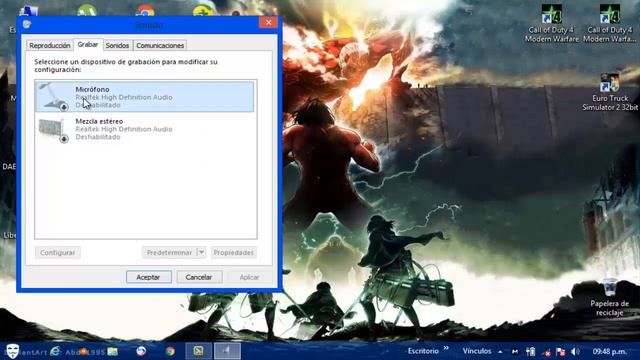Open the round icon left of taskbar Chrome

click(141, 351)
